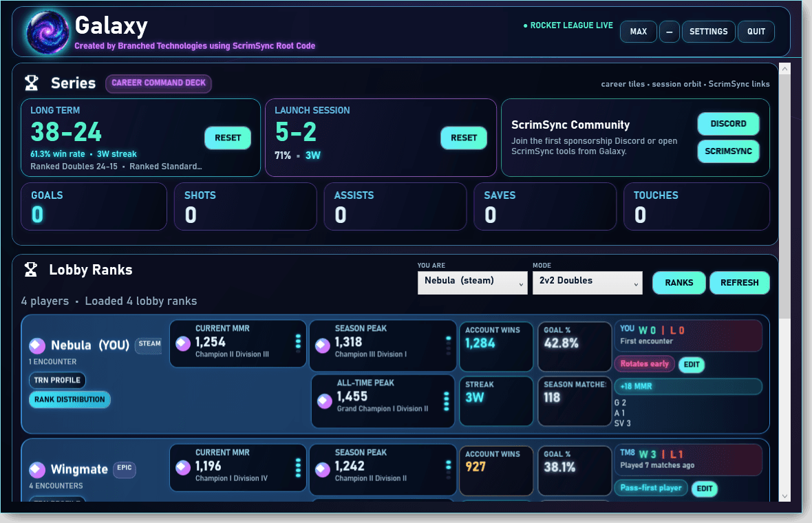Refresh the lobby ranks
The image size is (812, 523).
click(x=740, y=283)
